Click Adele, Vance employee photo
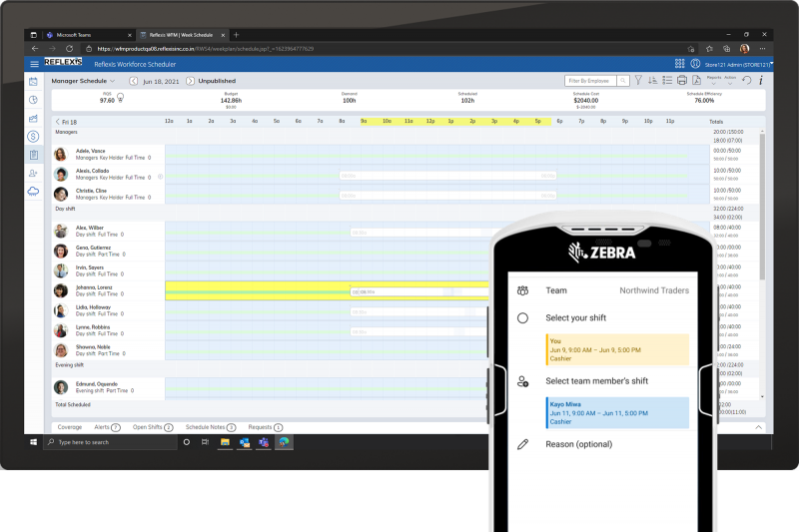Image resolution: width=799 pixels, height=532 pixels. [x=61, y=155]
